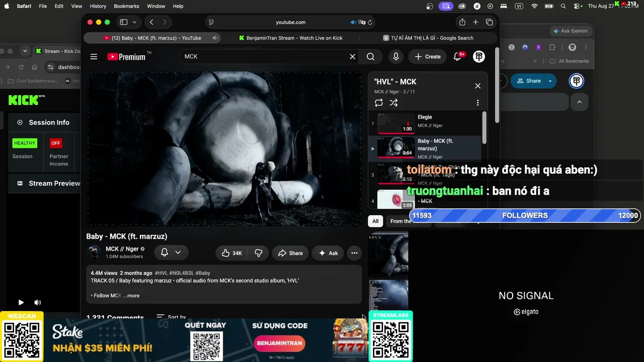Open the Safari Share button

click(x=462, y=22)
